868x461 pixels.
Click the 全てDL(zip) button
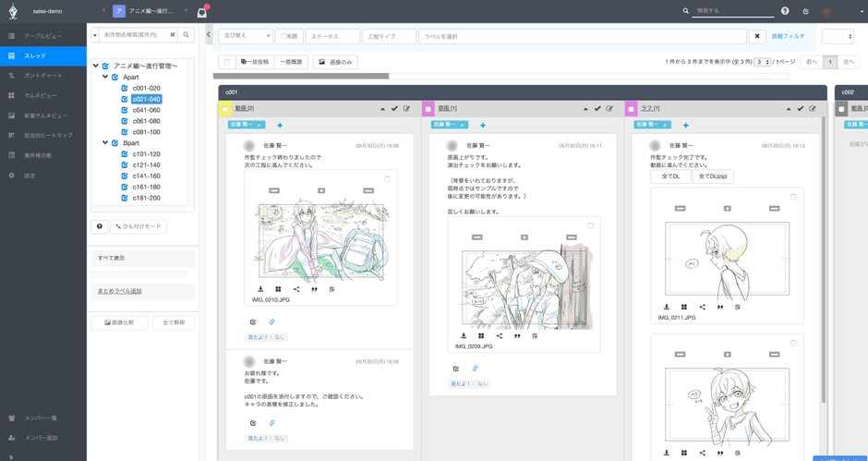click(x=713, y=176)
